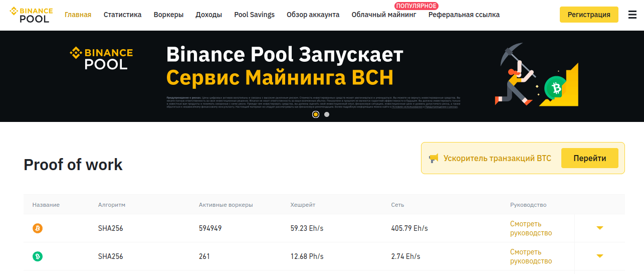Open Реферальная ссылка in navigation

tap(464, 15)
